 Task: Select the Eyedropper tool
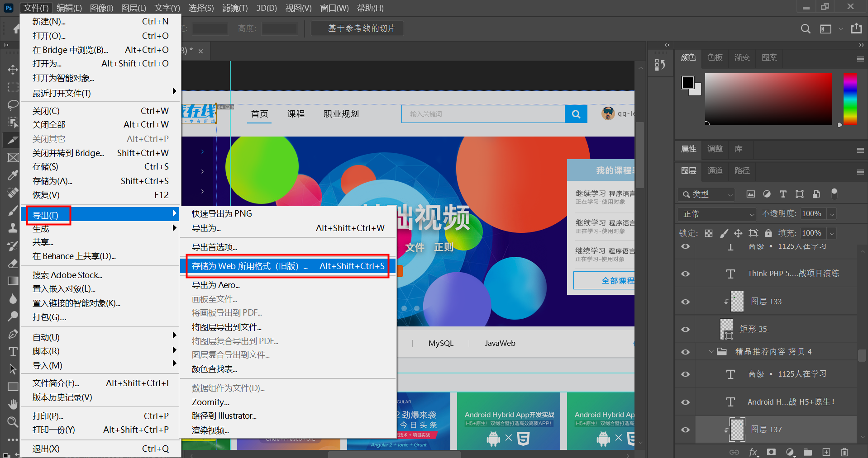click(13, 175)
